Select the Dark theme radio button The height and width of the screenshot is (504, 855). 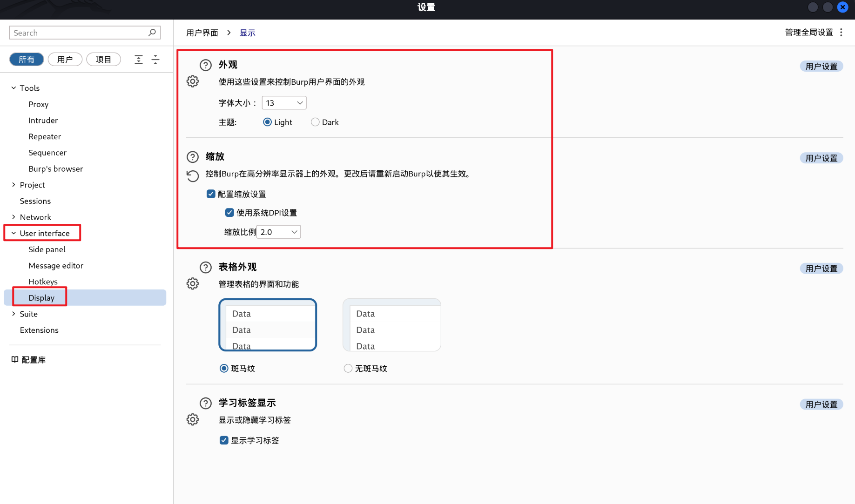(315, 122)
